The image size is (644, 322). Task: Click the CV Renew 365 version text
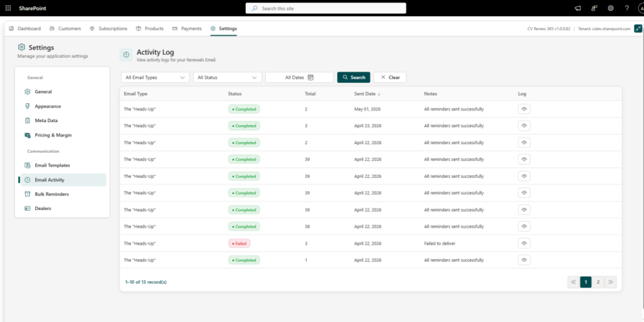pos(548,29)
